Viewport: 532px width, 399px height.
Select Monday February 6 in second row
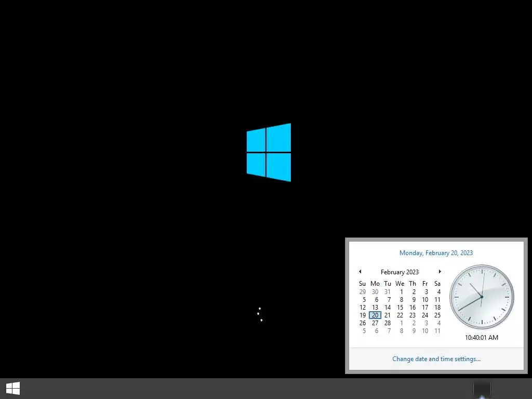377,300
